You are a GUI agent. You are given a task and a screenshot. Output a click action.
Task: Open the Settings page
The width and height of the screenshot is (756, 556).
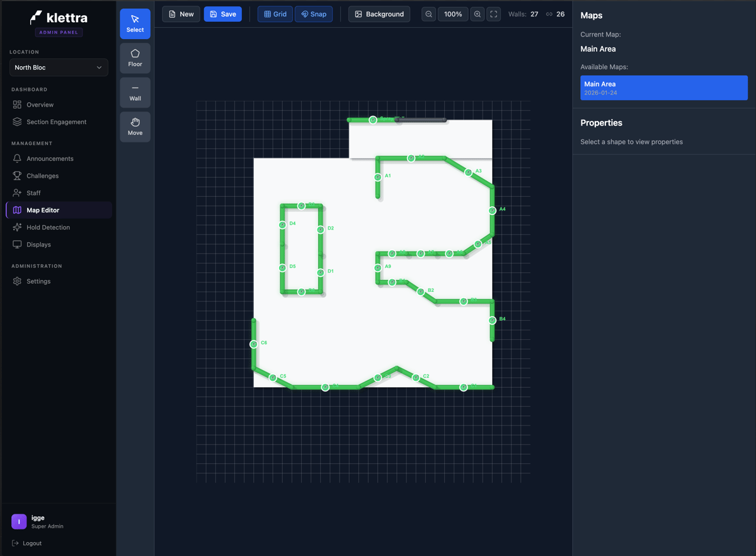tap(59, 281)
